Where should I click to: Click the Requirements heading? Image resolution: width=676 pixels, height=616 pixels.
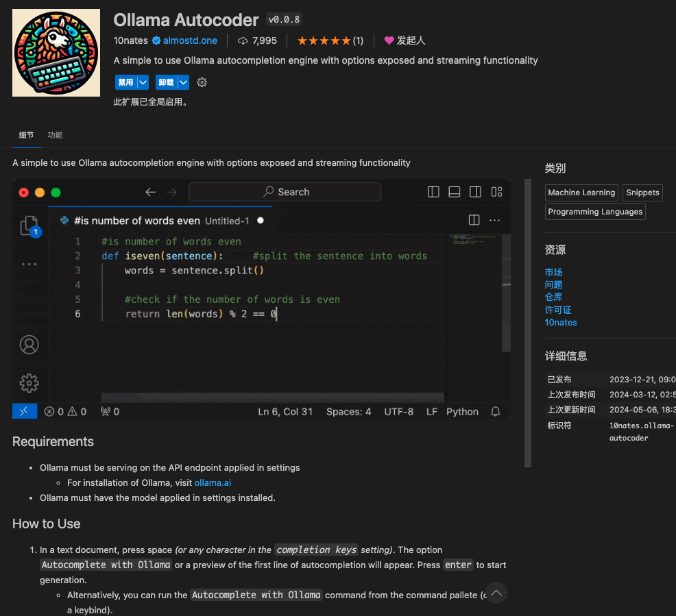53,442
